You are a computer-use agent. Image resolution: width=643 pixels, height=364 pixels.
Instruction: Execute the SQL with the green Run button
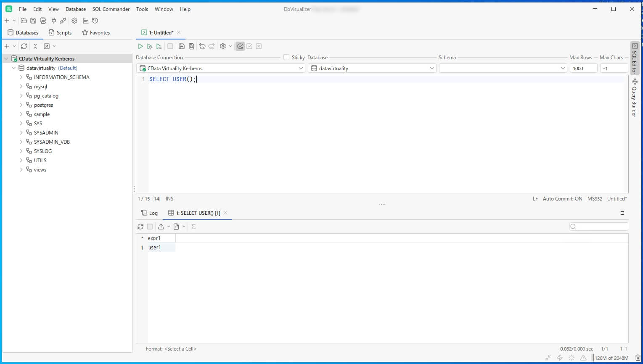(140, 46)
